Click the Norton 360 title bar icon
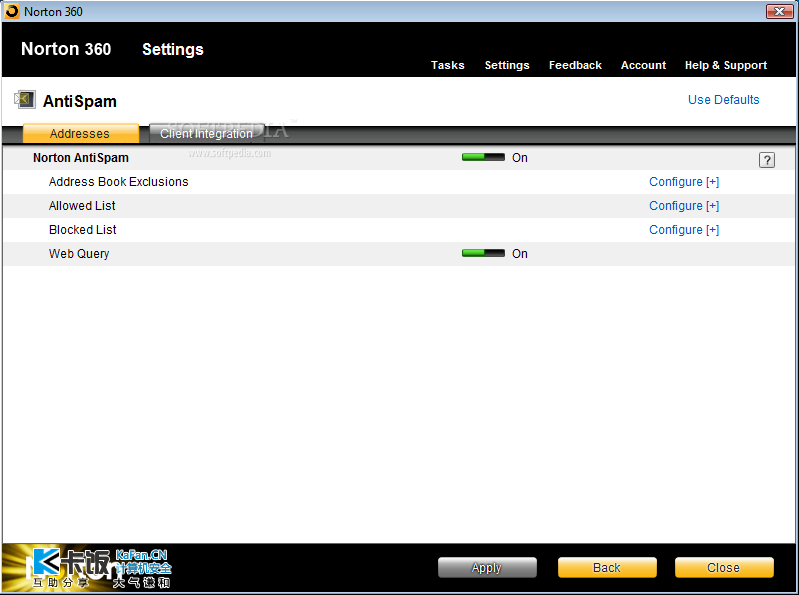This screenshot has width=799, height=595. tap(12, 11)
